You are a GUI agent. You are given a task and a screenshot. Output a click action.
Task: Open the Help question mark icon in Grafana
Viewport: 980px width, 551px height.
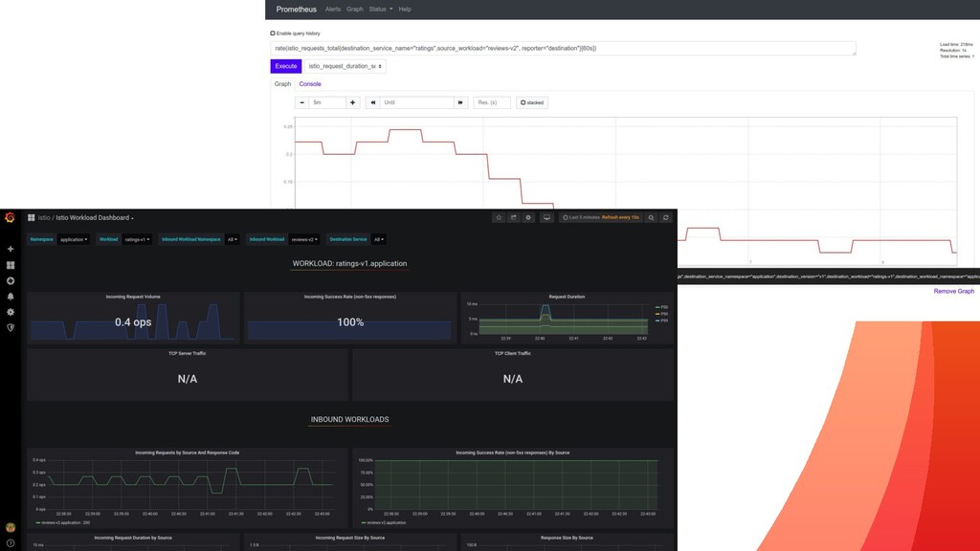pyautogui.click(x=10, y=543)
